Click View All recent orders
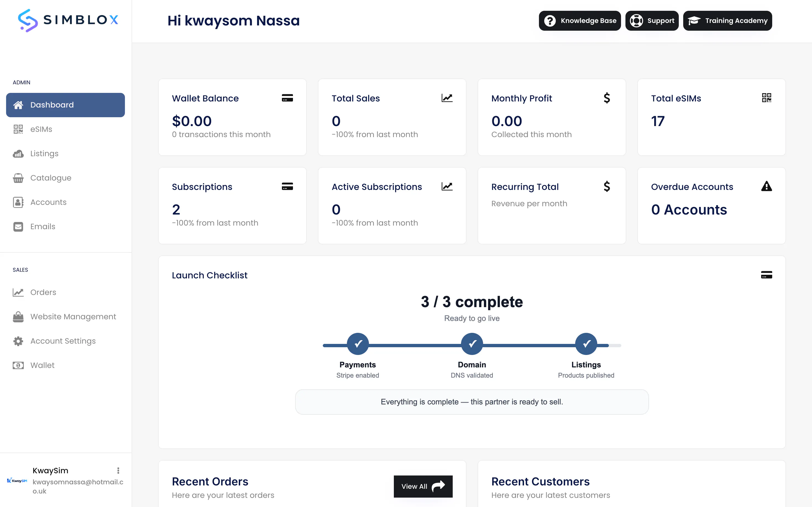The image size is (812, 507). [423, 486]
